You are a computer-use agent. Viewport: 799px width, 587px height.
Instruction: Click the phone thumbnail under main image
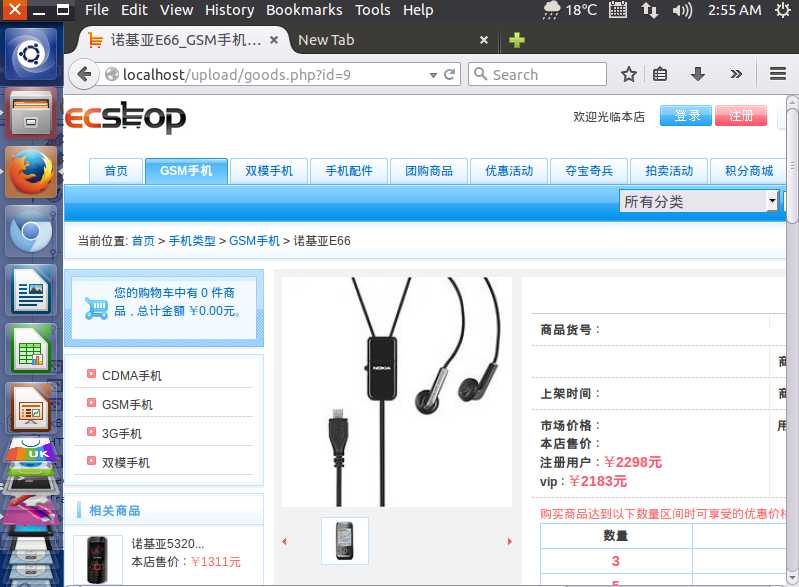(344, 541)
